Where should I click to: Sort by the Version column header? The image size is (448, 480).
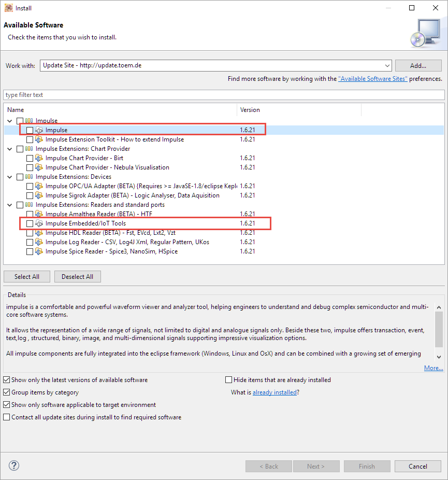[x=250, y=110]
